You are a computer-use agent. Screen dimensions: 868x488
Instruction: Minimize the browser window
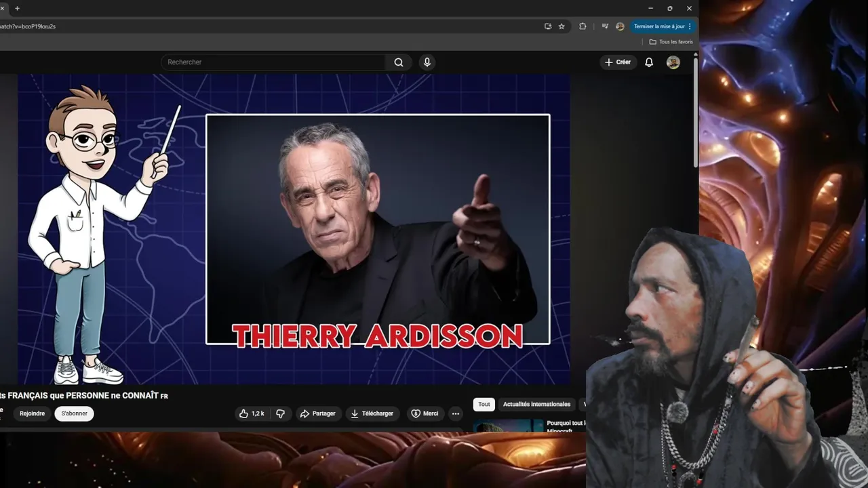tap(650, 8)
